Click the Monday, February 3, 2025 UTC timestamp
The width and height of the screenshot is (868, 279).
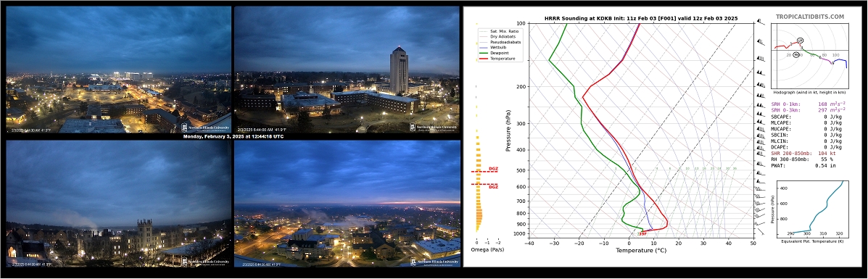click(233, 136)
